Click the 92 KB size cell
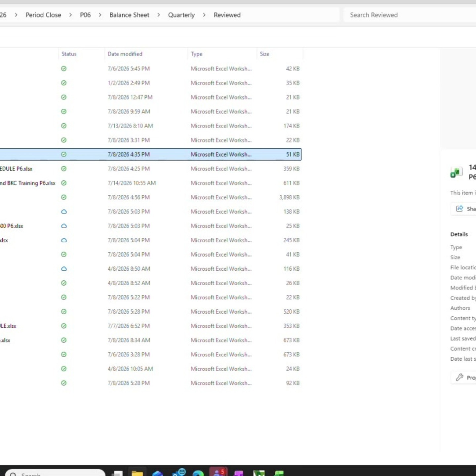The width and height of the screenshot is (476, 476). [293, 383]
